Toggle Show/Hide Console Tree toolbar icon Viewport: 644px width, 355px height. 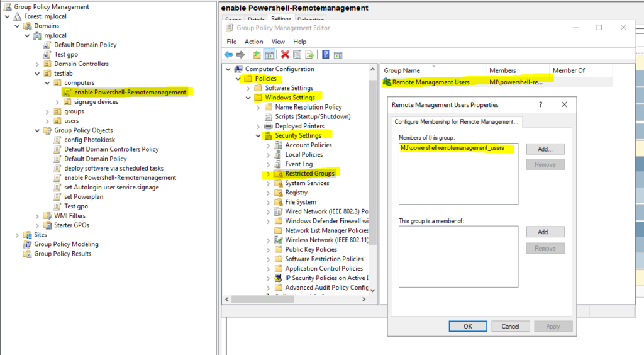pyautogui.click(x=269, y=54)
